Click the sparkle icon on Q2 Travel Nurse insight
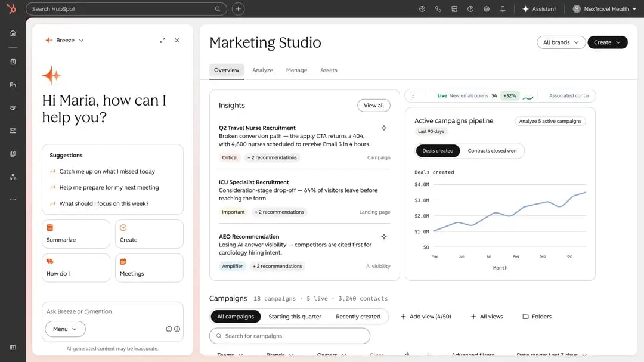 [x=383, y=128]
